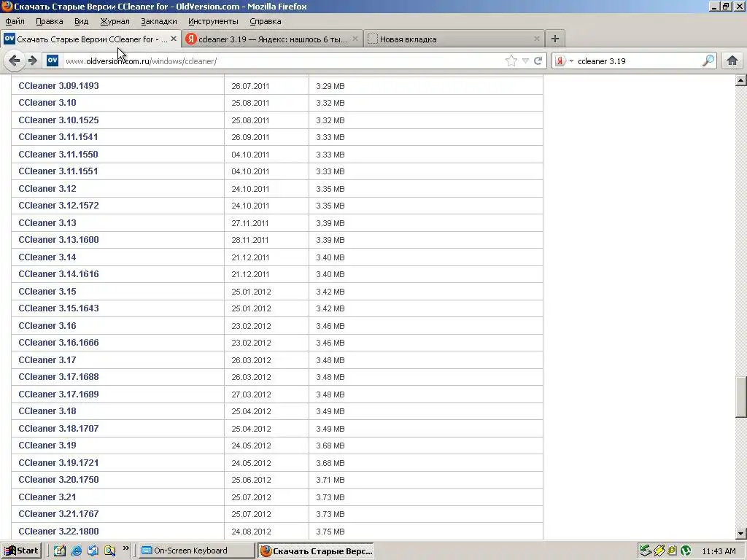Close the Yandex ccleaner 3.19 tab

pos(355,39)
